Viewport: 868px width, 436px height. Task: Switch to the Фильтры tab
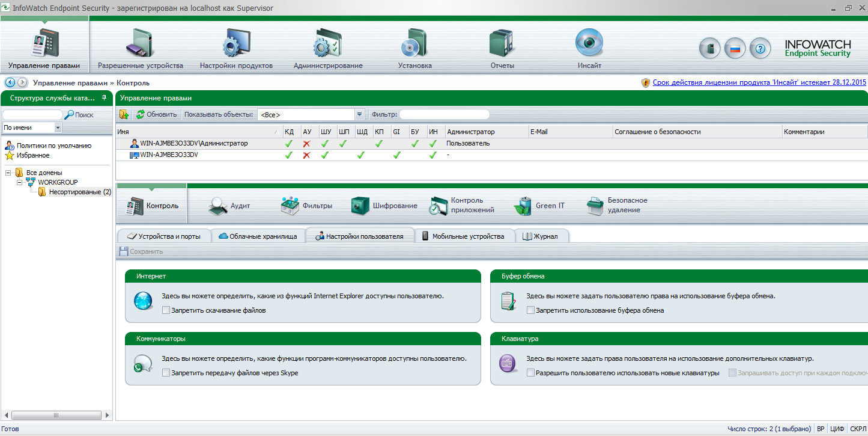[x=306, y=206]
